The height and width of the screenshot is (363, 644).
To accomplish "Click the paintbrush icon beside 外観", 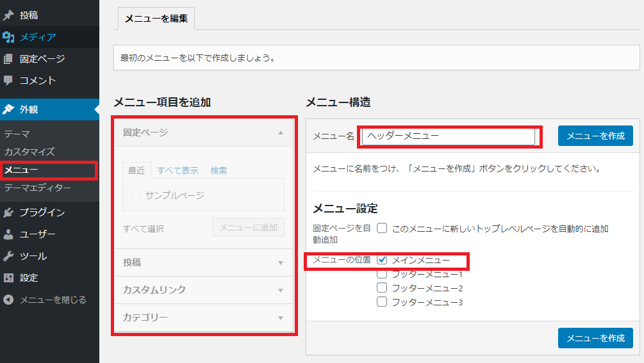I will 8,109.
